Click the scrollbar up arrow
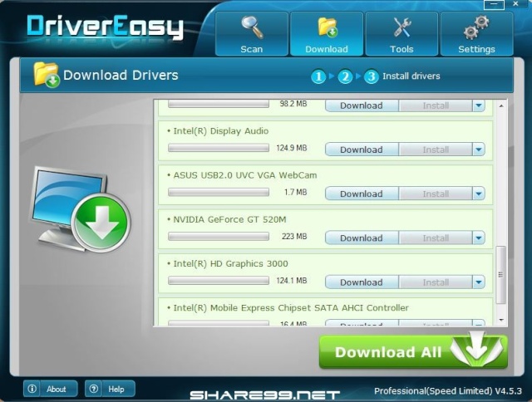Screen dimensions: 532x402 pos(501,106)
